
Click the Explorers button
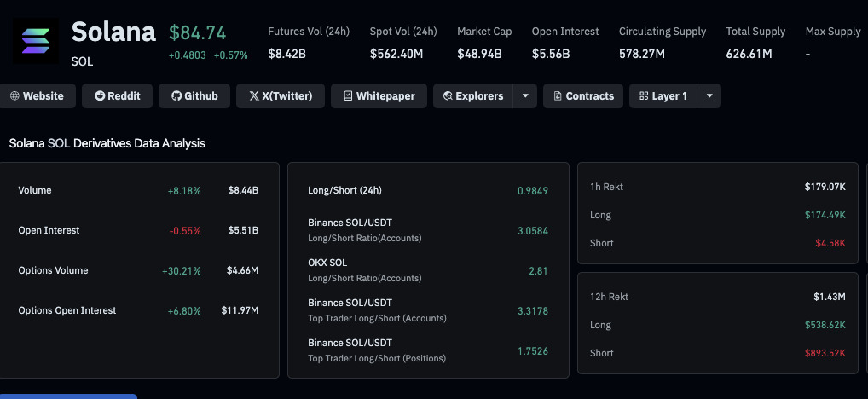coord(473,95)
